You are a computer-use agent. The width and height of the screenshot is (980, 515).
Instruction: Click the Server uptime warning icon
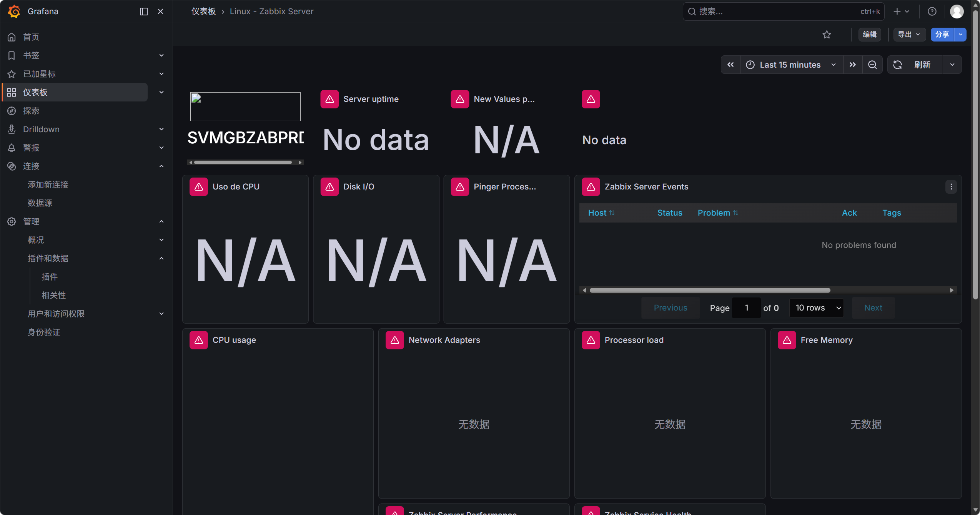point(329,99)
